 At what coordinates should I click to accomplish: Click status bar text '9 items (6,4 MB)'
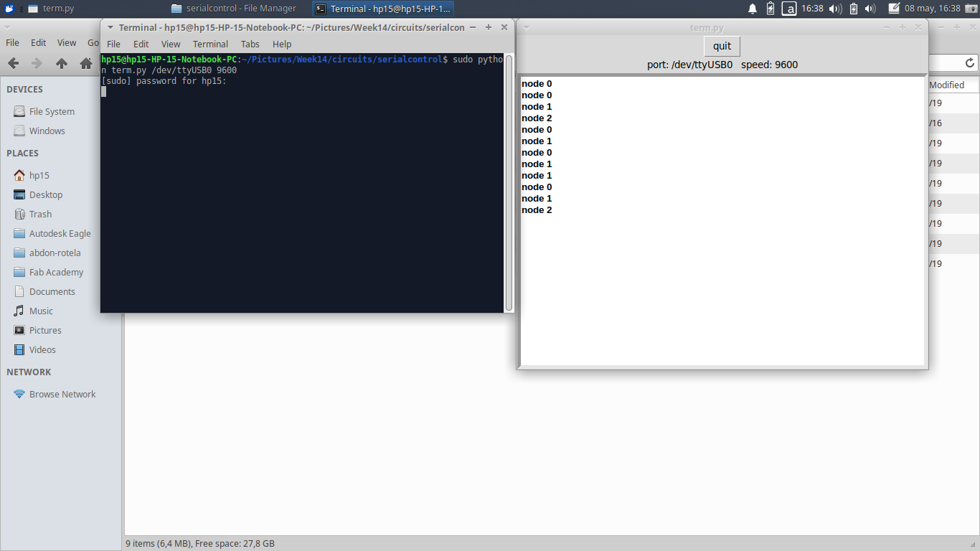pos(159,544)
